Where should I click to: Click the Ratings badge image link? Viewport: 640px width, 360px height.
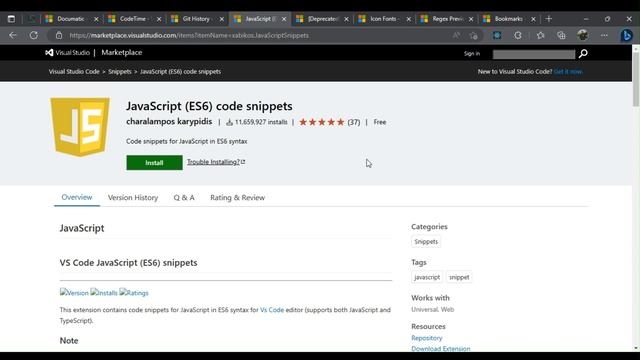pyautogui.click(x=134, y=293)
